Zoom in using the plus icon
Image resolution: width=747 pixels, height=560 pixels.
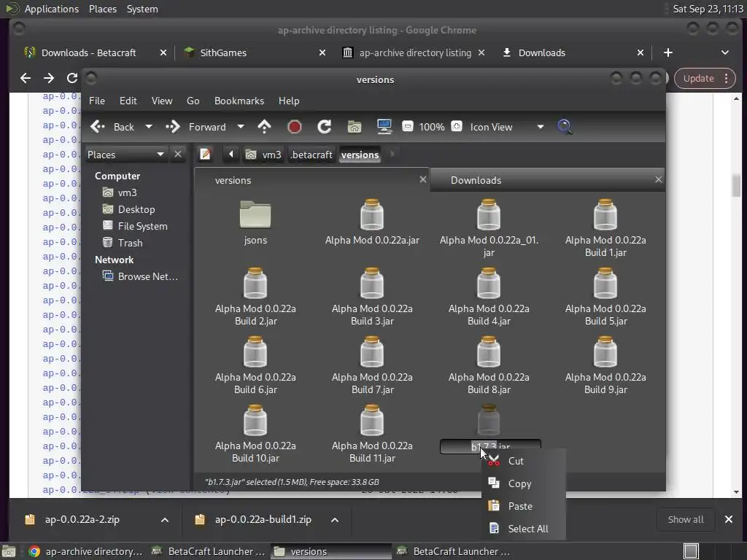pos(457,127)
